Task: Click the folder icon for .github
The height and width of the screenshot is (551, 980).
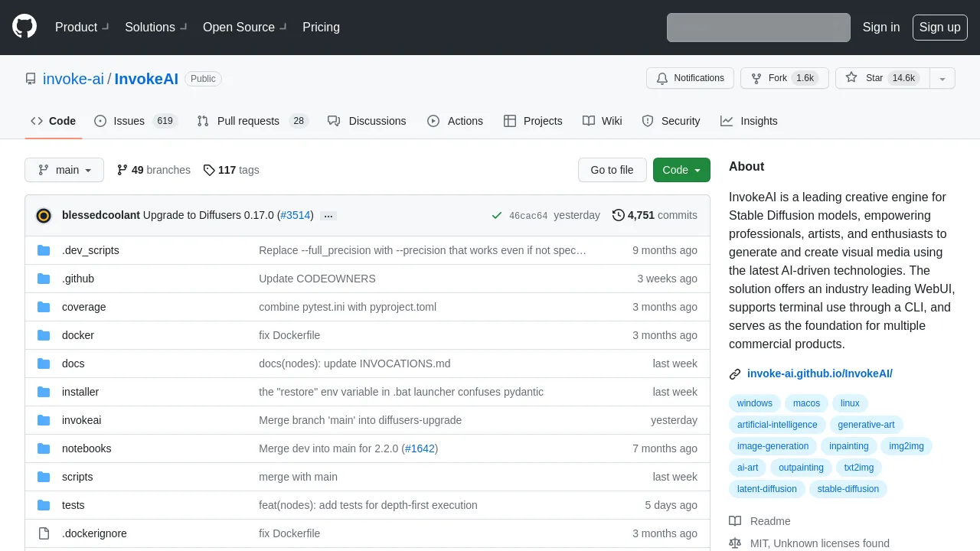Action: [44, 279]
